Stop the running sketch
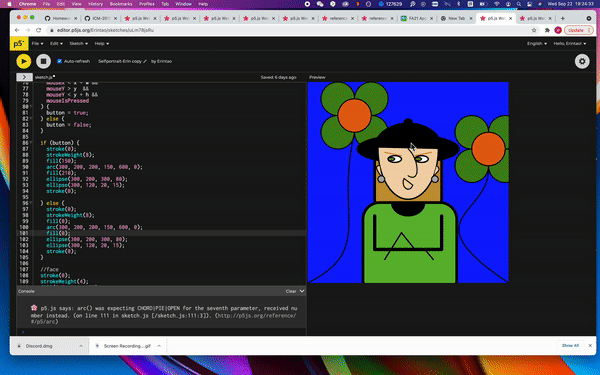 [43, 61]
